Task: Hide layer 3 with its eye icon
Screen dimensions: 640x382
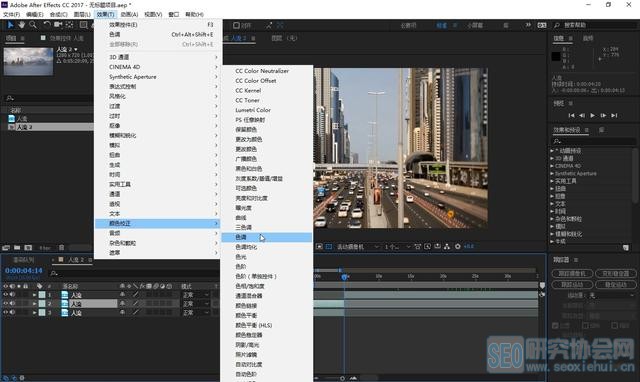Action: point(6,313)
